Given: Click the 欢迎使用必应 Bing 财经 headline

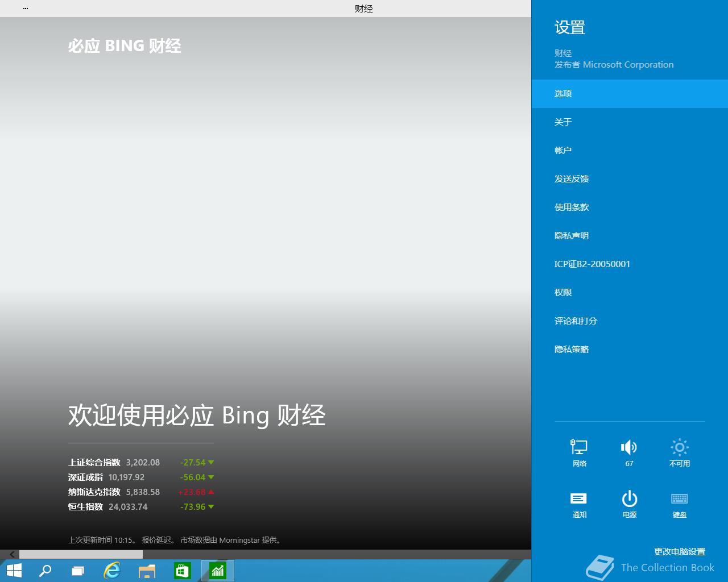Looking at the screenshot, I should pyautogui.click(x=197, y=415).
